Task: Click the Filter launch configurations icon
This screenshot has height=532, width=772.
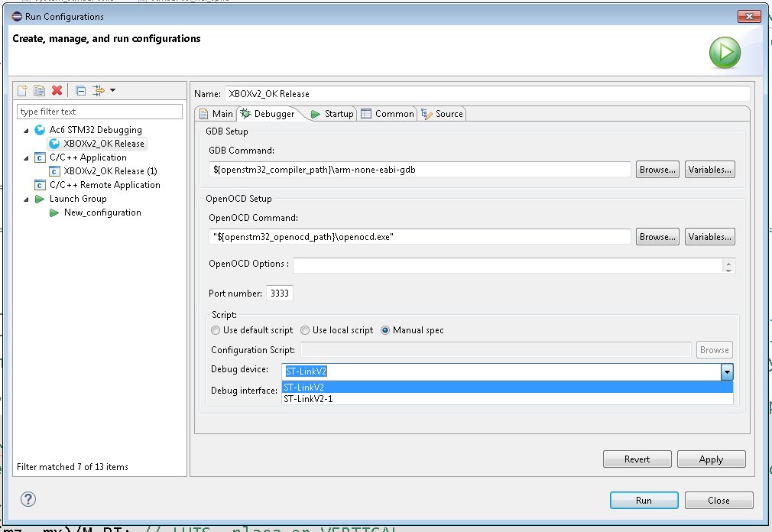Action: pyautogui.click(x=99, y=90)
